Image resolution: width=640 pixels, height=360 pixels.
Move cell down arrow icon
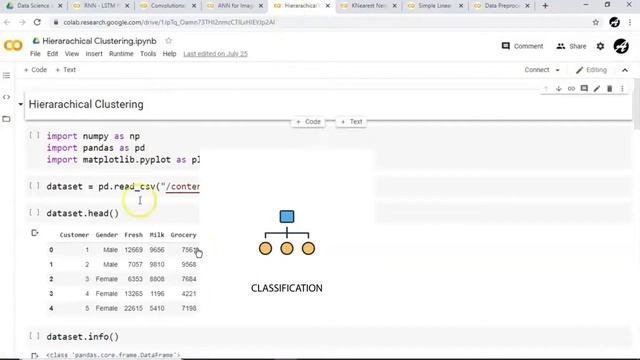point(558,89)
